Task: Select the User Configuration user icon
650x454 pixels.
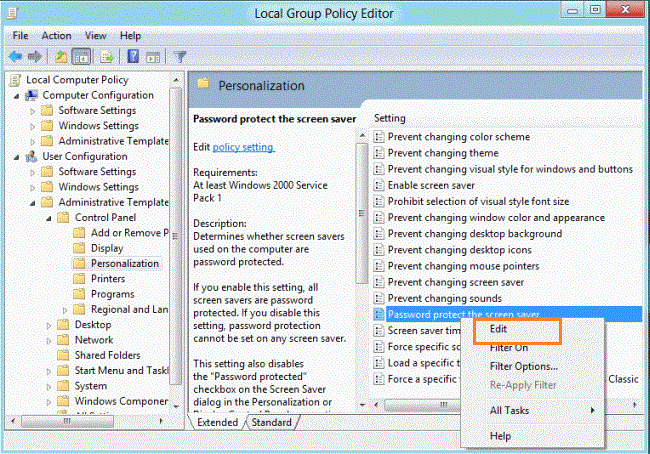Action: pos(32,156)
